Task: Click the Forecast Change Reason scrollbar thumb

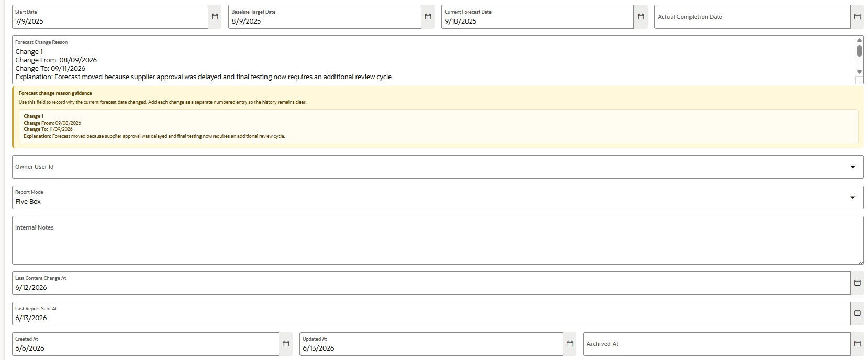Action: pos(859,51)
